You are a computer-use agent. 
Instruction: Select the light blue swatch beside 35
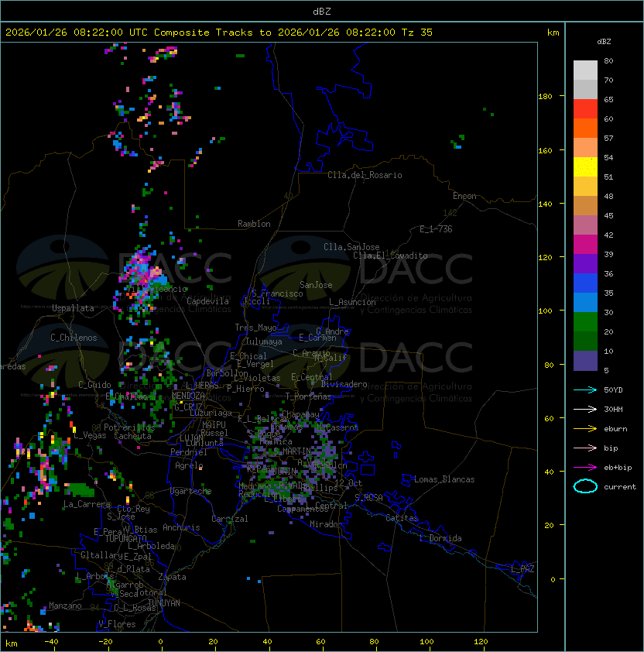(x=585, y=302)
